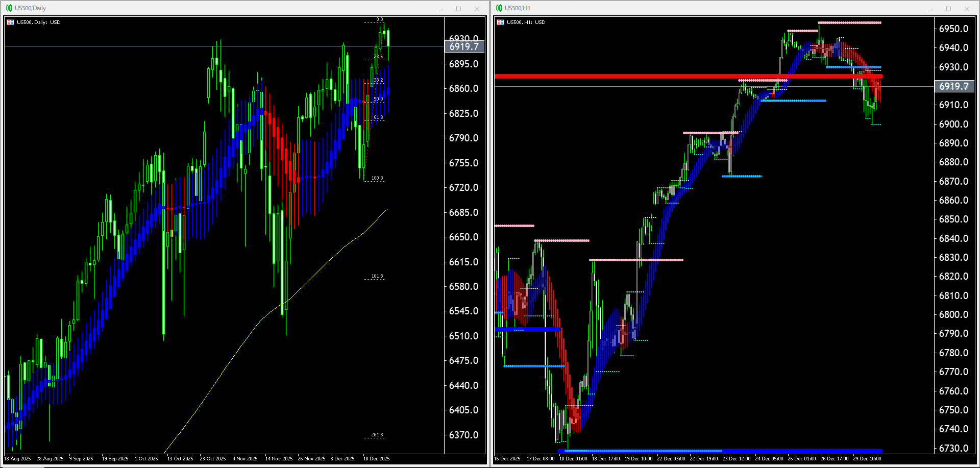This screenshot has height=468, width=980.
Task: Click the 'US500, H1: USD' chart label
Action: coord(526,22)
